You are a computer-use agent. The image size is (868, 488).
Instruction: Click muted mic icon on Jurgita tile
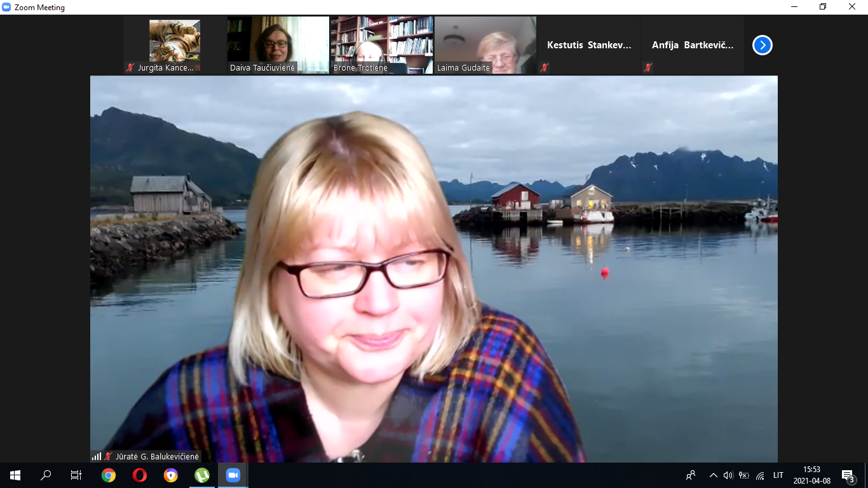tap(130, 67)
